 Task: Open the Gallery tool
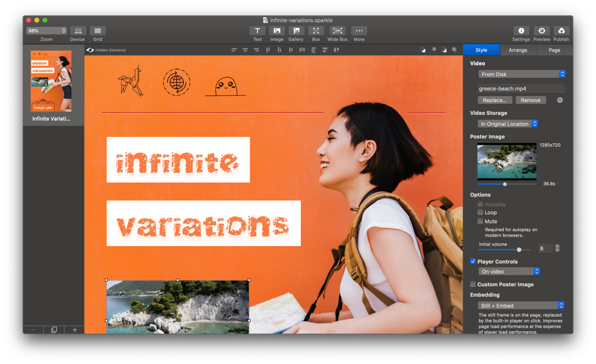[296, 31]
